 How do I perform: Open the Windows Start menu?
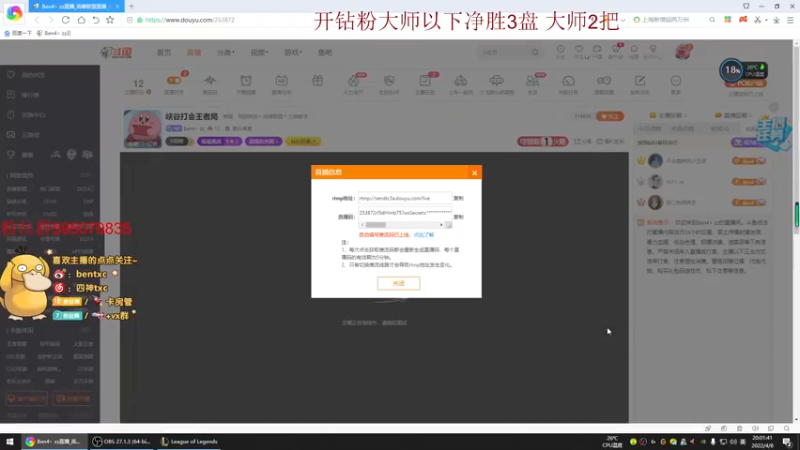click(10, 442)
